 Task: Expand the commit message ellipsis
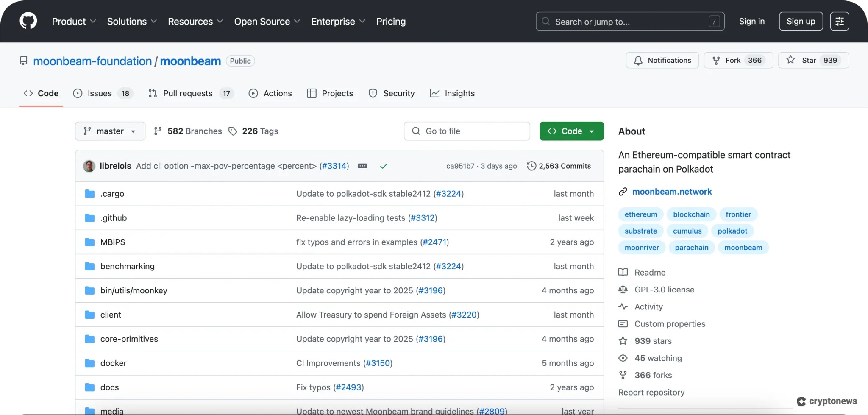362,166
